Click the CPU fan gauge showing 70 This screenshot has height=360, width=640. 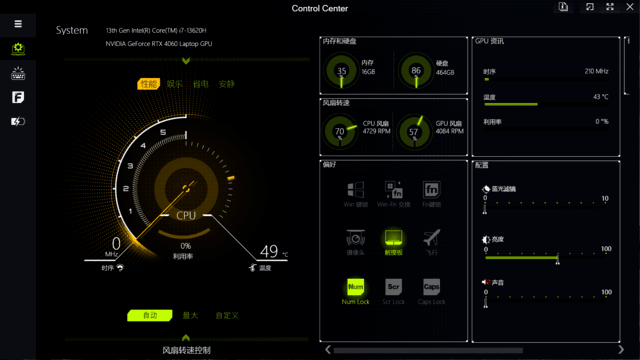point(340,131)
